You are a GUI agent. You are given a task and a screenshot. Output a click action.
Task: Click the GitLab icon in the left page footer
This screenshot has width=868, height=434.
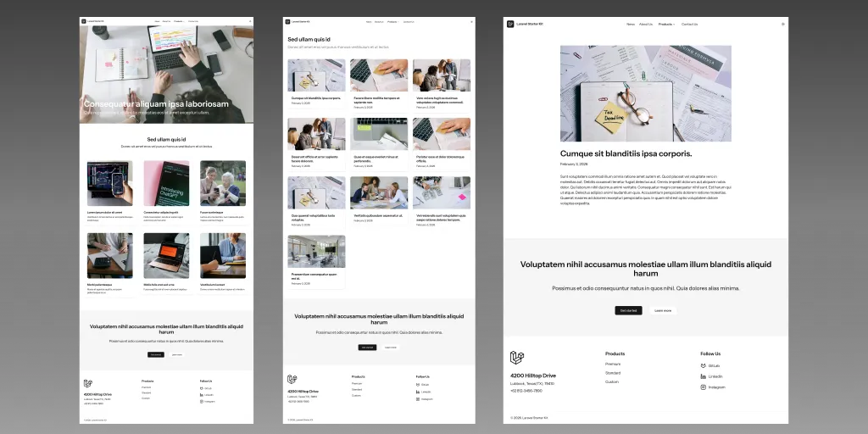tap(202, 388)
